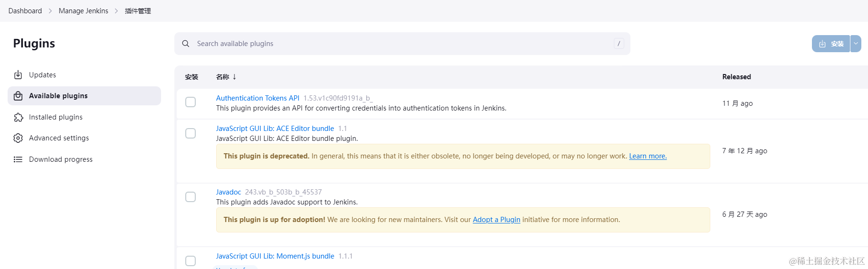
Task: Open the Updates section
Action: pos(84,75)
